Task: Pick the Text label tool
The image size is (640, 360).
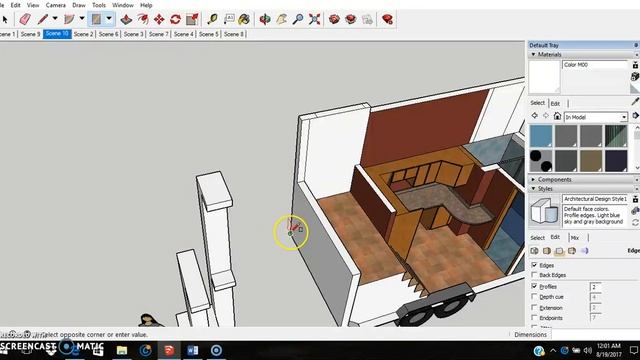Action: pos(229,19)
